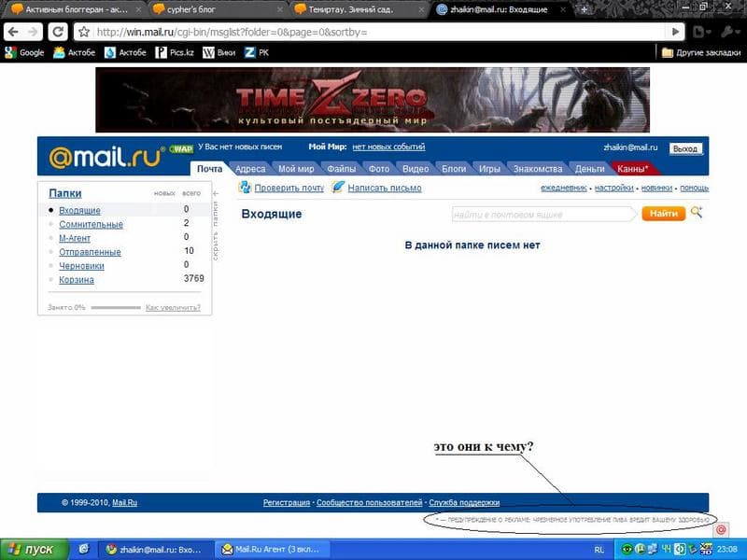
Task: Click the address bar URL field
Action: tap(376, 32)
